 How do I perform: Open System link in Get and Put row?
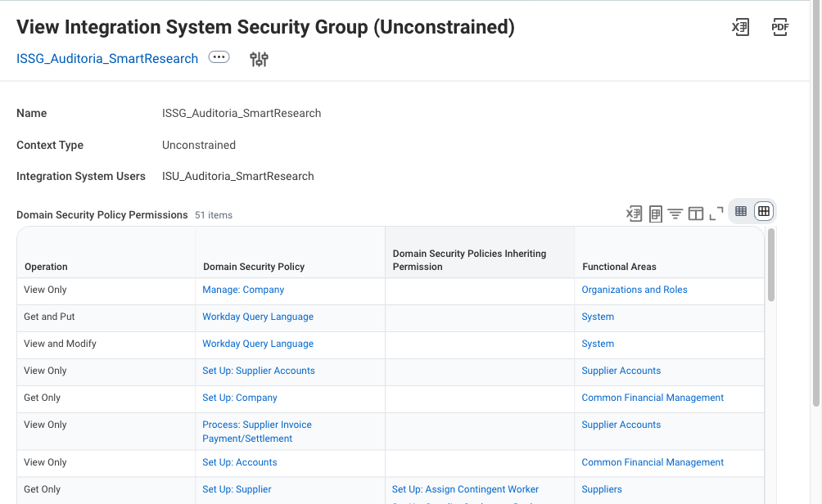coord(598,317)
